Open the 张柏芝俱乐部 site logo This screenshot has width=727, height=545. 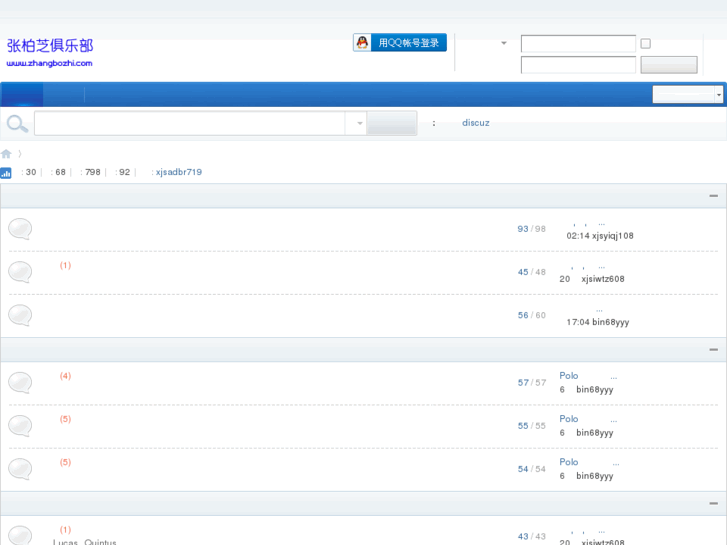tap(50, 45)
